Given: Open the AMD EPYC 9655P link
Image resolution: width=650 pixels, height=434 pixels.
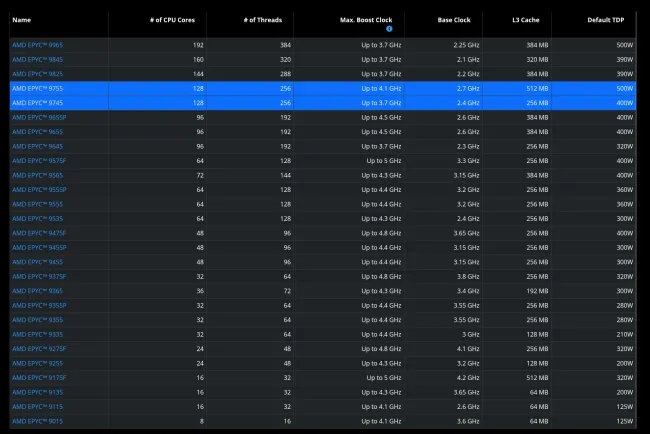Looking at the screenshot, I should (x=39, y=117).
